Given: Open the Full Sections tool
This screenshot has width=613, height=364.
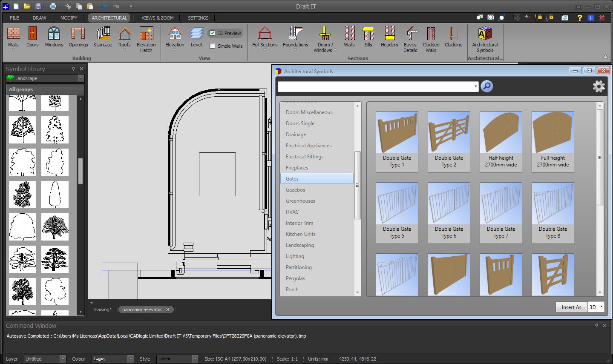Looking at the screenshot, I should [x=264, y=37].
